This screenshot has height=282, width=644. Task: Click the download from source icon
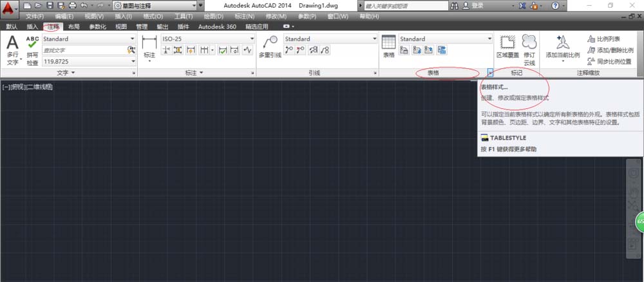coord(417,50)
